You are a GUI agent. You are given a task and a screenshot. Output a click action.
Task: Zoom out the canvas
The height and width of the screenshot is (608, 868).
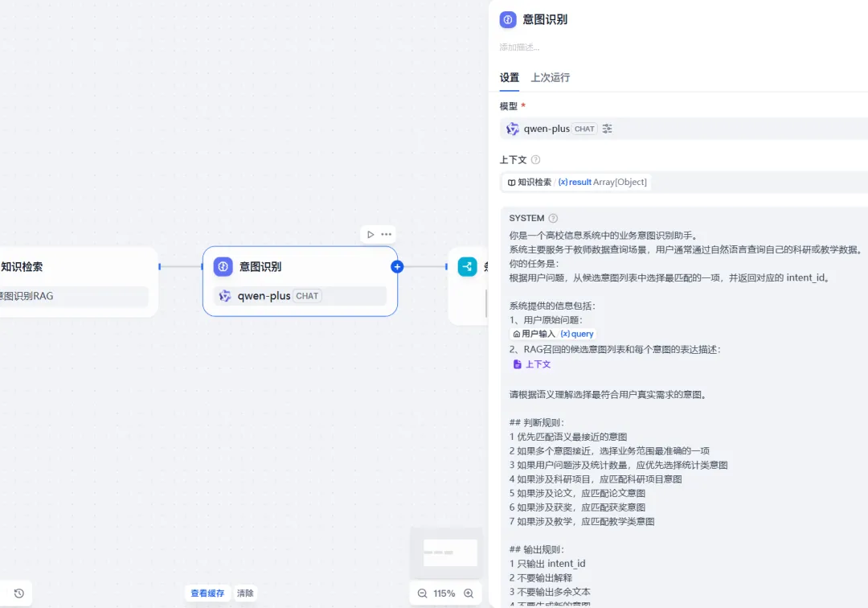pos(423,593)
